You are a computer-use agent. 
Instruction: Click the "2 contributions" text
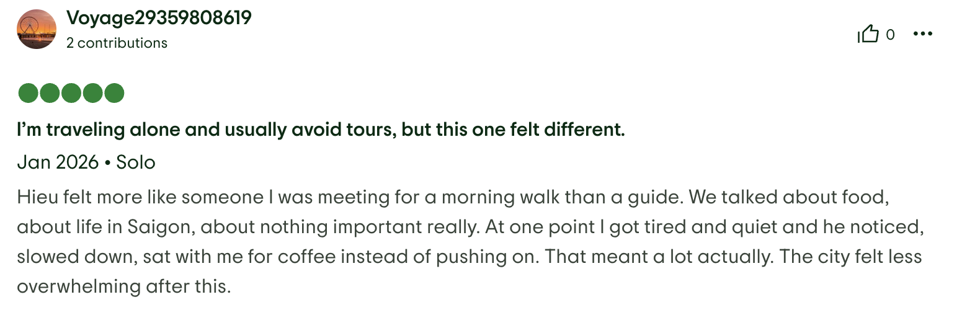coord(117,43)
